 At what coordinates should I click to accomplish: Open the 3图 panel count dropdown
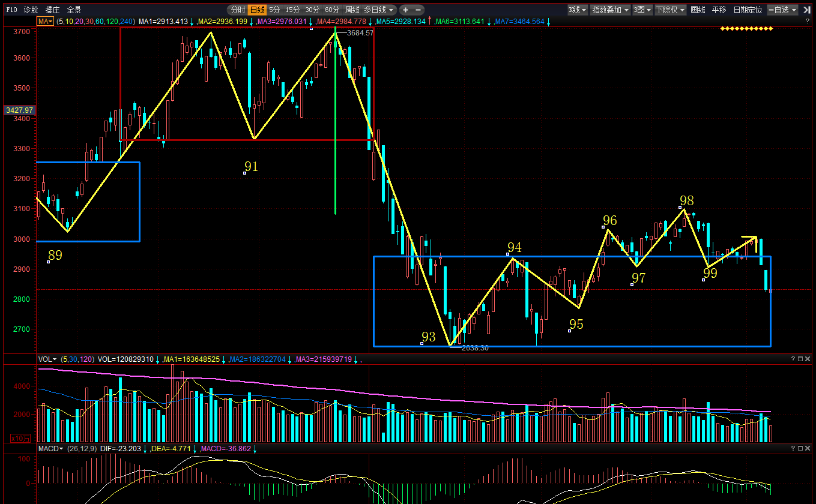[642, 10]
